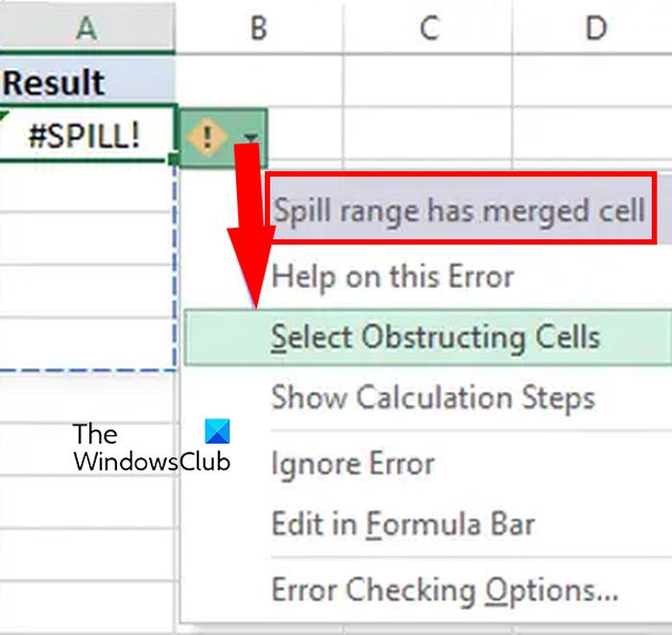672x635 pixels.
Task: Click the error warning exclamation icon
Action: (208, 138)
